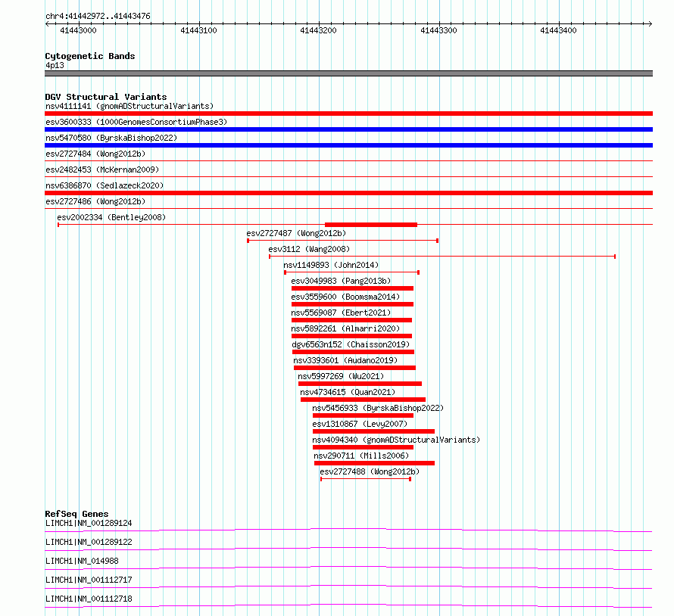Open variant esv2727486 Wong2012b

(95, 201)
